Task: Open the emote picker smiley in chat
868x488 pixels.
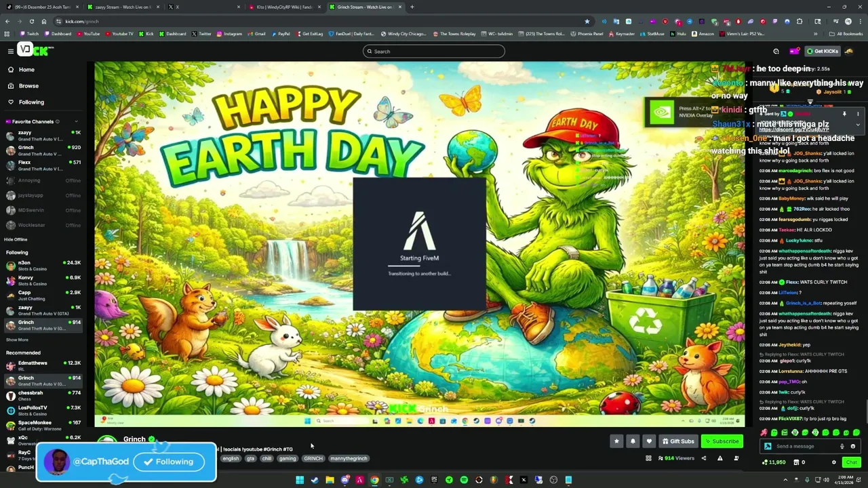Action: click(x=852, y=446)
